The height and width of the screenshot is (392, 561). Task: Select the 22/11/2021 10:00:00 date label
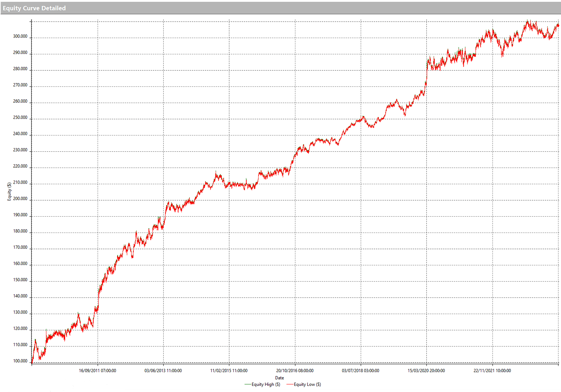click(x=492, y=370)
